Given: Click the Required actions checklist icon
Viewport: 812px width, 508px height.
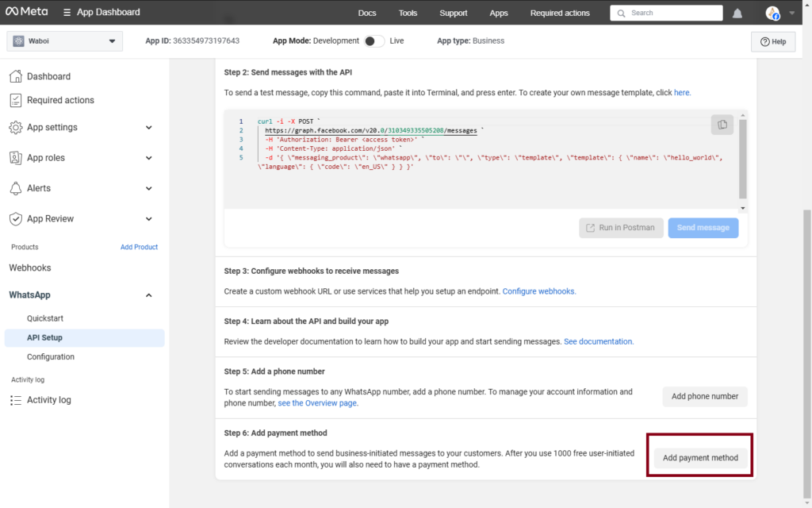Looking at the screenshot, I should pos(16,100).
